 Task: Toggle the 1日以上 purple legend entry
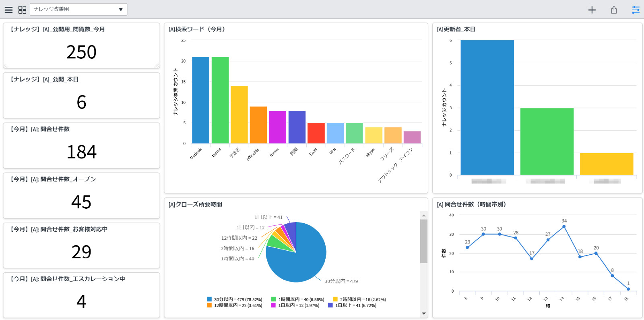tap(352, 305)
